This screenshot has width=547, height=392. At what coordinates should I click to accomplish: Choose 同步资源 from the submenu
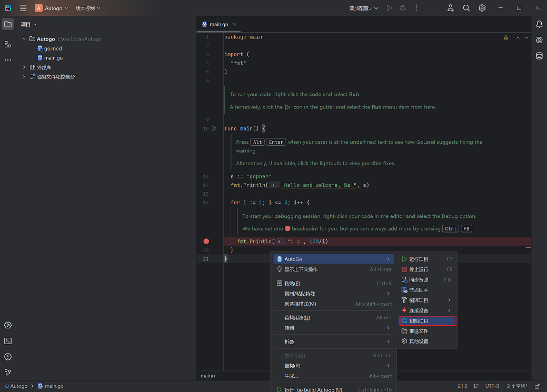[426, 280]
